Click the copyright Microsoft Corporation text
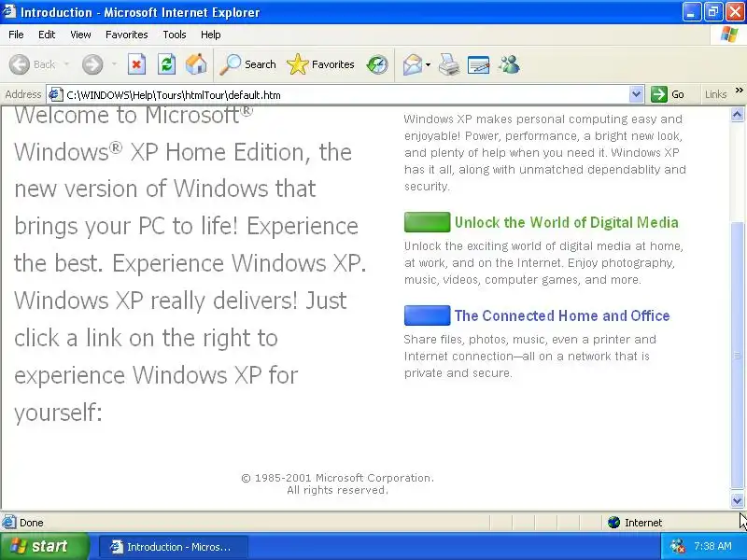The image size is (747, 560). point(337,483)
